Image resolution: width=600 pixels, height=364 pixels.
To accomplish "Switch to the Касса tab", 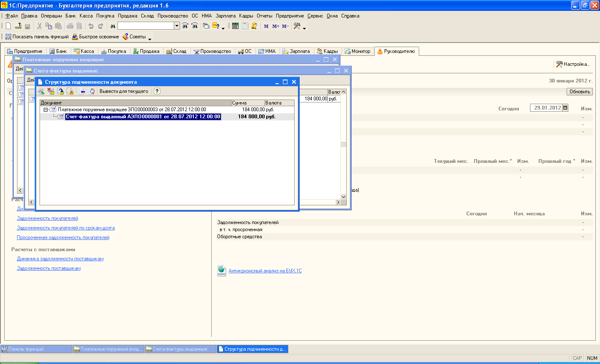I will [x=84, y=51].
